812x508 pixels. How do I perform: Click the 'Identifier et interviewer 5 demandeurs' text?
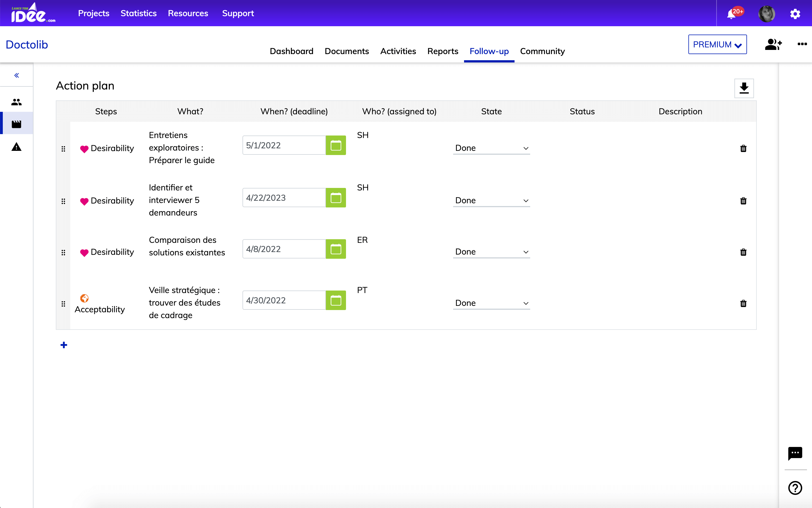pyautogui.click(x=174, y=200)
